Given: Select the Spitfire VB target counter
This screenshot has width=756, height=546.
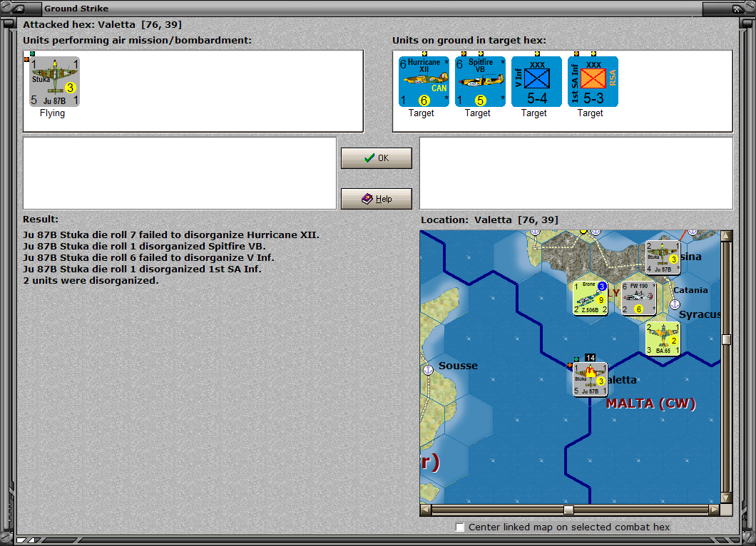Looking at the screenshot, I should click(x=480, y=81).
